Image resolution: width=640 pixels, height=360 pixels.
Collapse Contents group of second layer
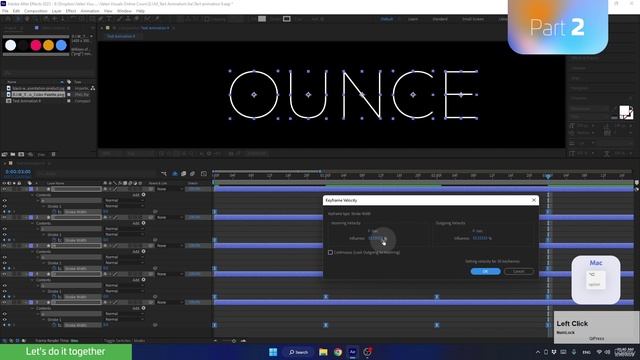point(32,223)
